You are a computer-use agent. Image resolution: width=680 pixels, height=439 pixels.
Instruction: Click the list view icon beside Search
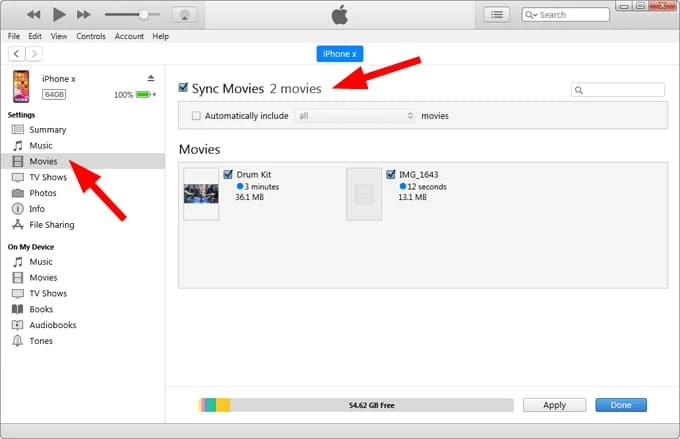(x=497, y=14)
